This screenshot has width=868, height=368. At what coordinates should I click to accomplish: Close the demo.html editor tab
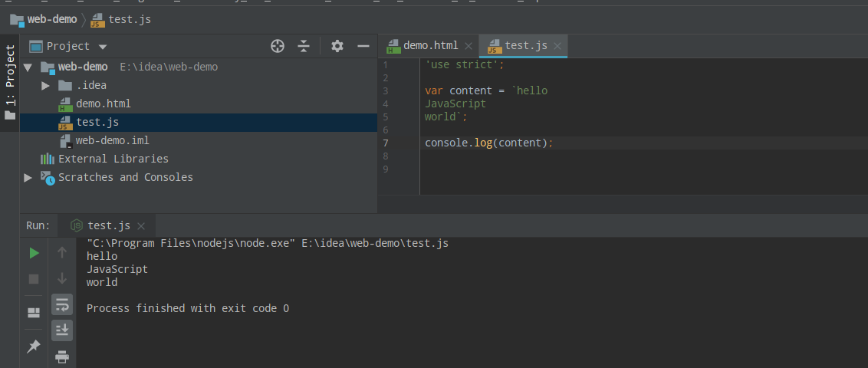pyautogui.click(x=469, y=46)
